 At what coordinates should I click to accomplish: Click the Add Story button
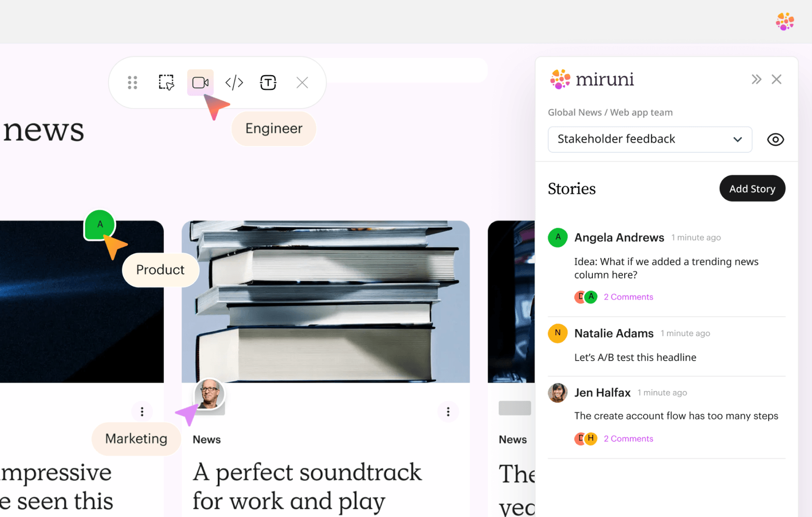tap(752, 188)
